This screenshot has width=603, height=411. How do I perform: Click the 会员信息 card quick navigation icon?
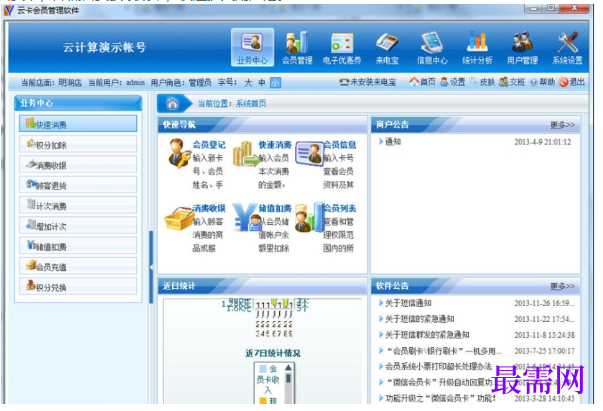click(309, 154)
